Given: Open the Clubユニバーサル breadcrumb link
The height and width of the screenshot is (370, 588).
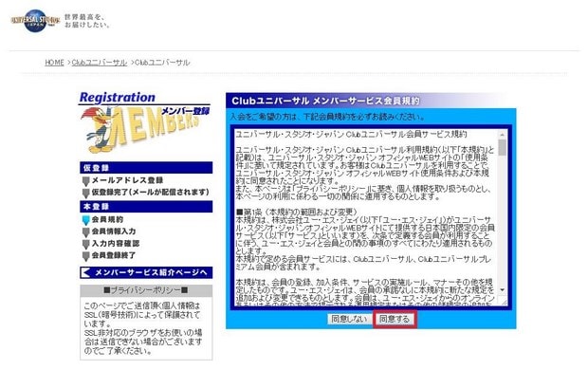Looking at the screenshot, I should pos(99,63).
